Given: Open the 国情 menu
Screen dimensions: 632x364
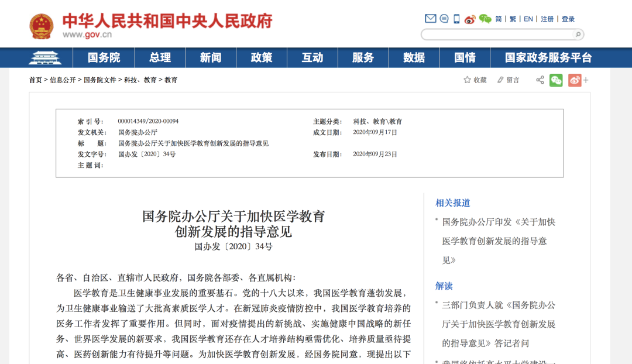Looking at the screenshot, I should click(x=465, y=58).
